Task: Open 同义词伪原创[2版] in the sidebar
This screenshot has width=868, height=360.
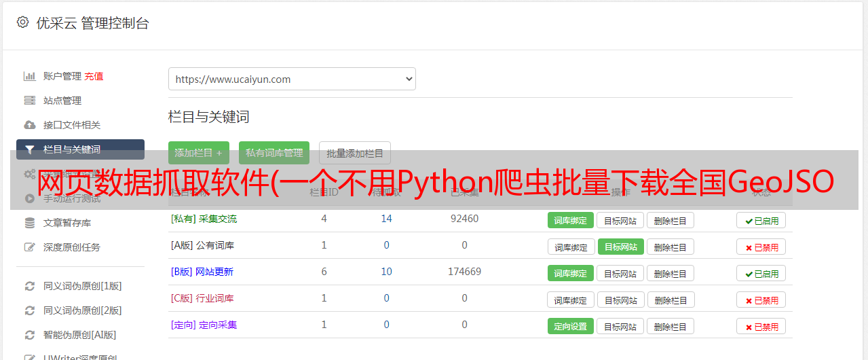Action: [82, 310]
